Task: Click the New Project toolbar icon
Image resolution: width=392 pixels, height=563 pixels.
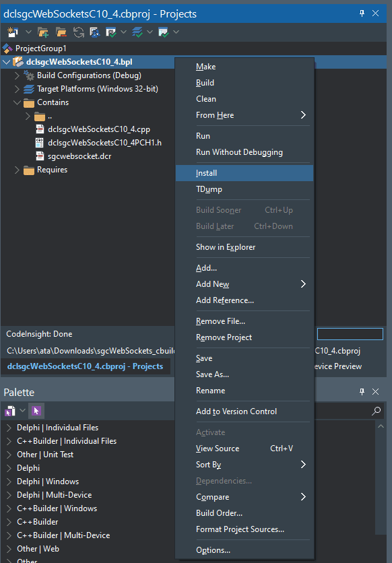Action: pos(13,32)
